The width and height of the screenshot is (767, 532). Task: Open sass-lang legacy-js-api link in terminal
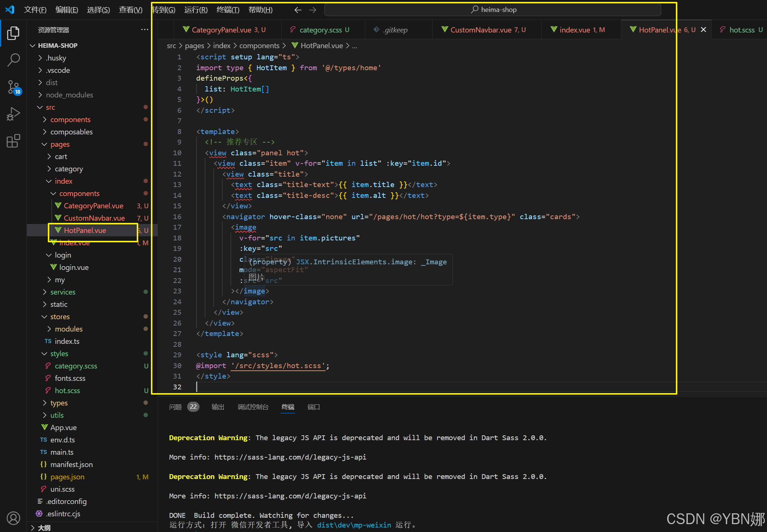tap(290, 457)
